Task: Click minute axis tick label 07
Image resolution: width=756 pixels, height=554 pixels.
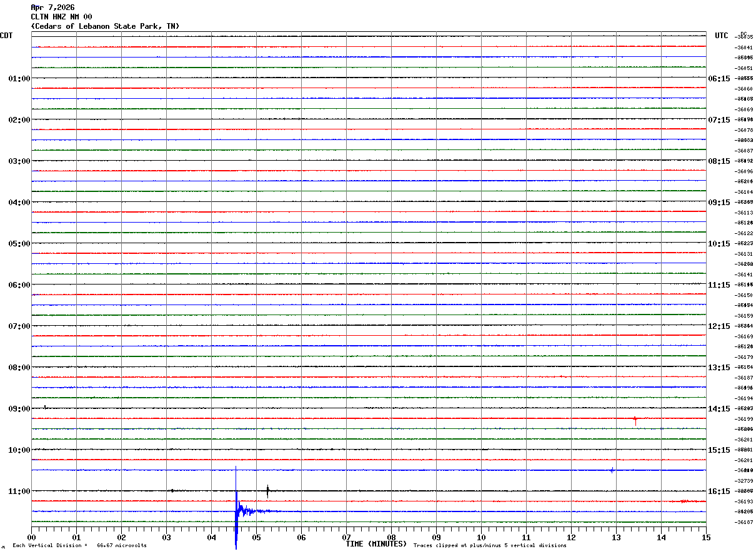Action: click(346, 538)
